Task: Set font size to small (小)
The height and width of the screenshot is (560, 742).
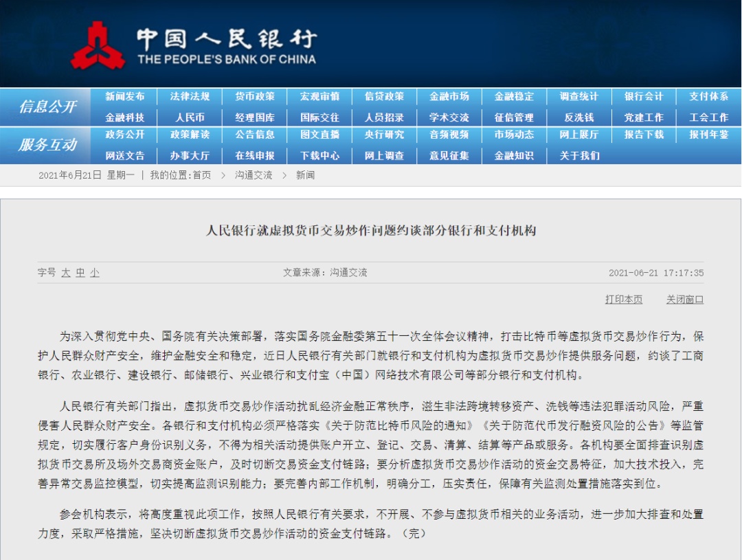Action: click(x=95, y=273)
